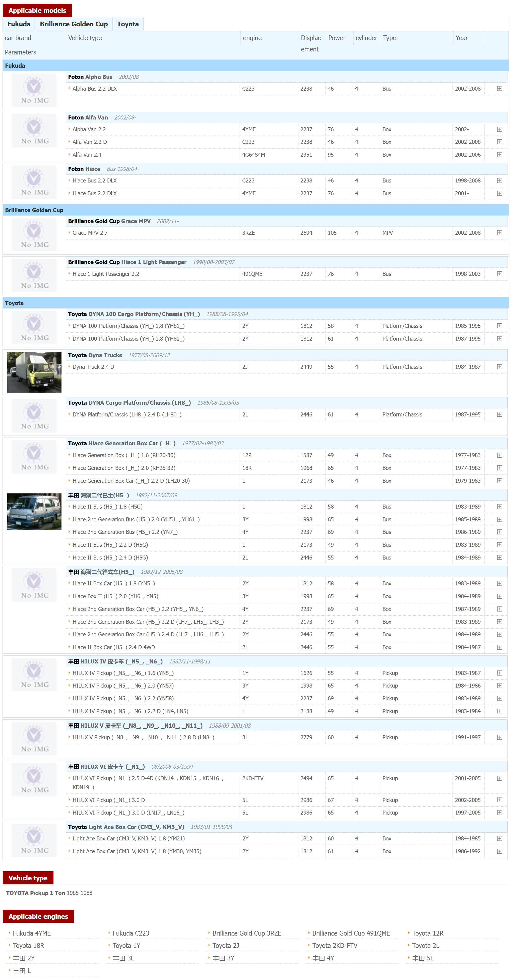The height and width of the screenshot is (980, 513).
Task: Click the Hiace II Bus van thumbnail image
Action: click(x=34, y=512)
